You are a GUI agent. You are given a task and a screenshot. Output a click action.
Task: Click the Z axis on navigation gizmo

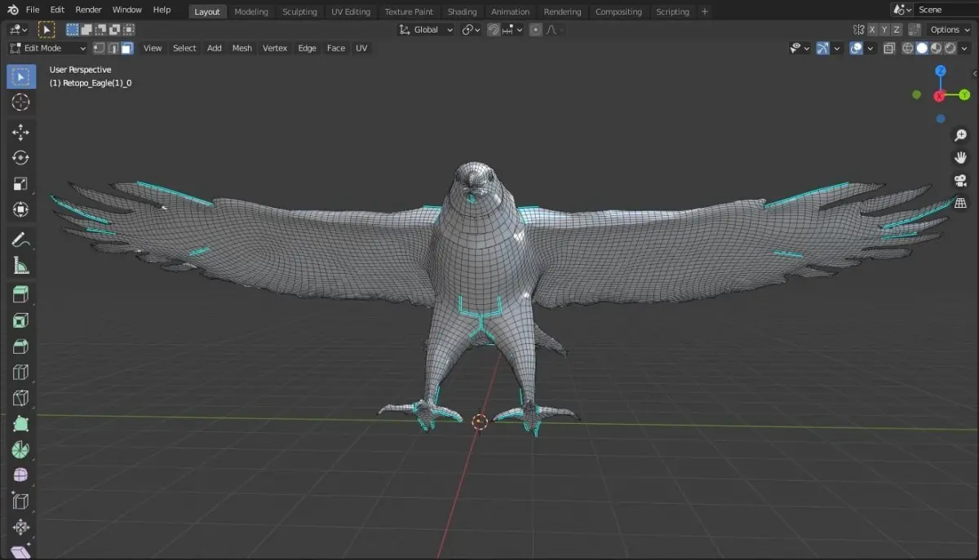tap(941, 71)
